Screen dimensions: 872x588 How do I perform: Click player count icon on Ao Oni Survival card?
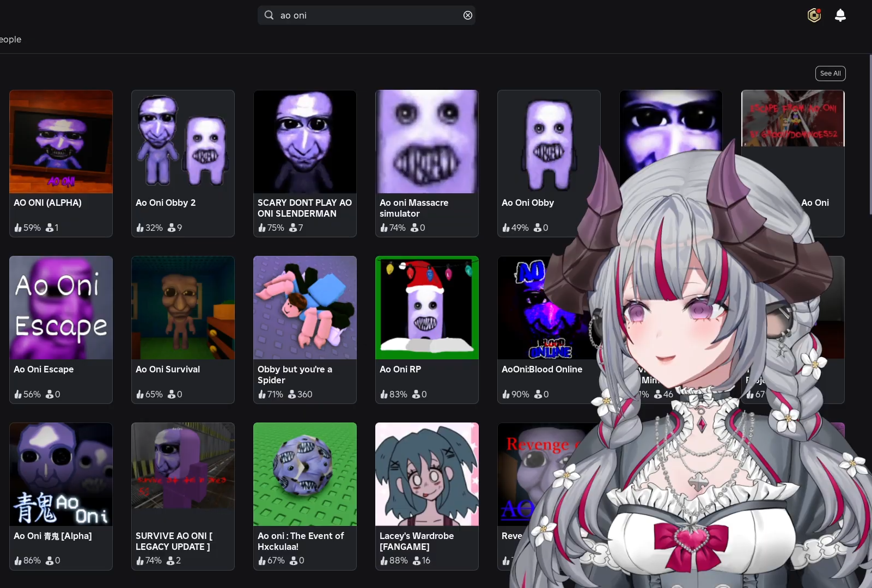click(x=172, y=394)
